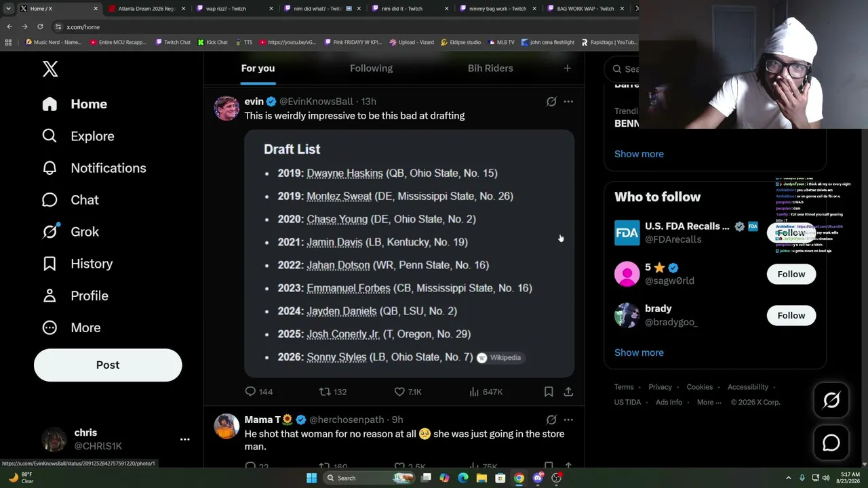Screen dimensions: 868x488
Task: Switch to the Following timeline tab
Action: coord(371,68)
